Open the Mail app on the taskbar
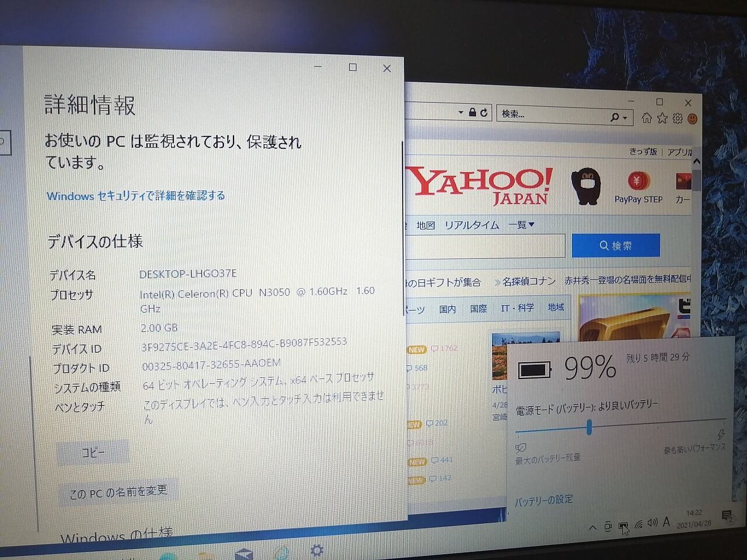The width and height of the screenshot is (747, 560). click(x=244, y=554)
